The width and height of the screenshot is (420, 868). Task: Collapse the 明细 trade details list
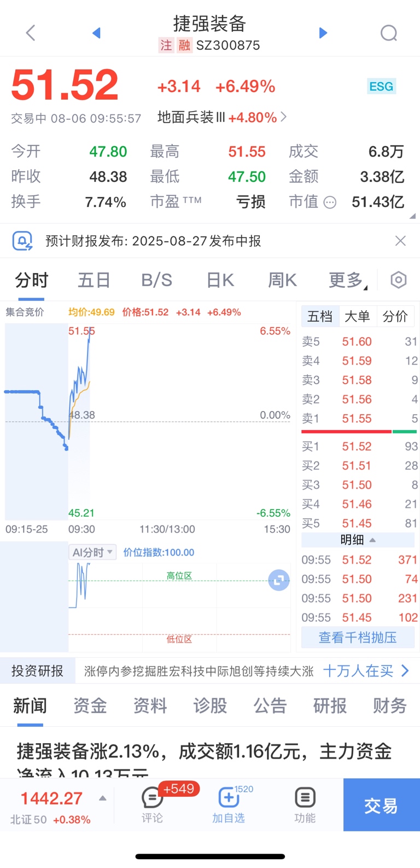coord(358,540)
